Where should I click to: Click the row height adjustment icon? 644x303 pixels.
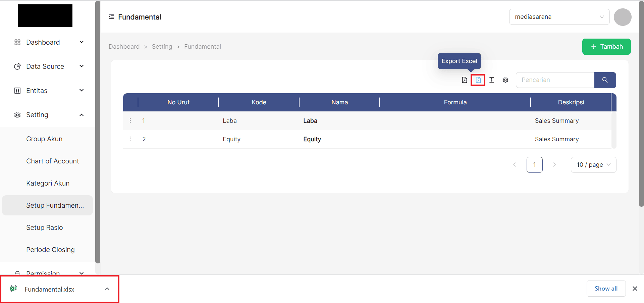click(x=492, y=80)
